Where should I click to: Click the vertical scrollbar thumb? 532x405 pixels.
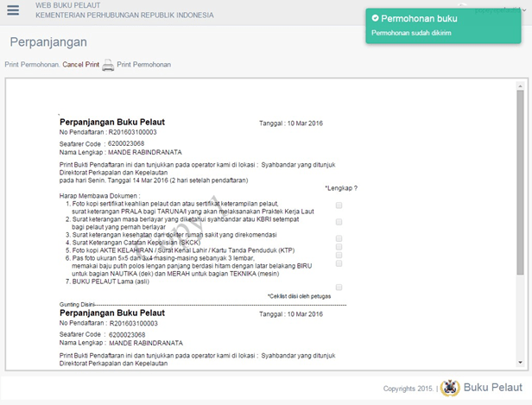click(520, 182)
